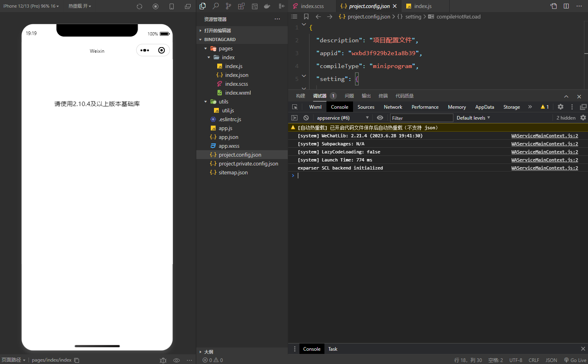
Task: Click the copy page path icon
Action: click(x=77, y=360)
